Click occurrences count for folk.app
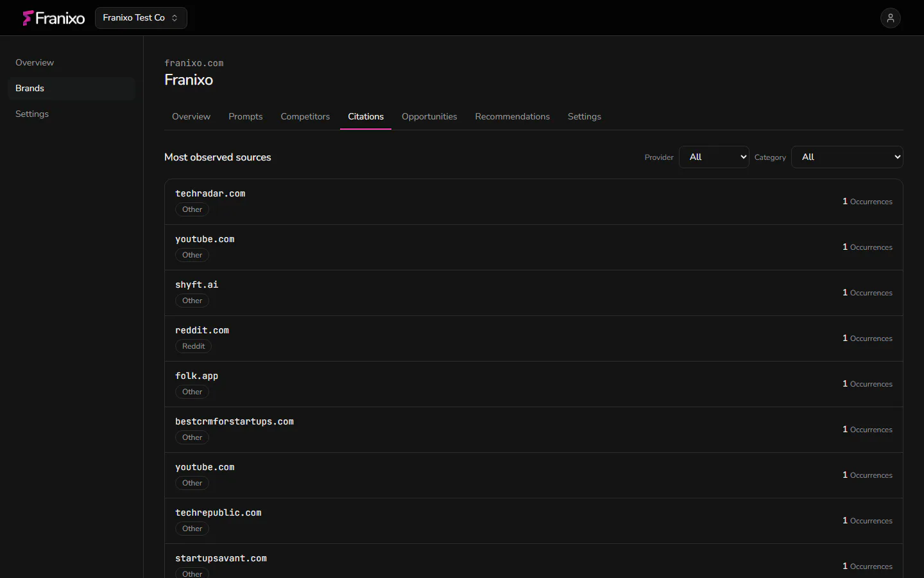 tap(868, 384)
